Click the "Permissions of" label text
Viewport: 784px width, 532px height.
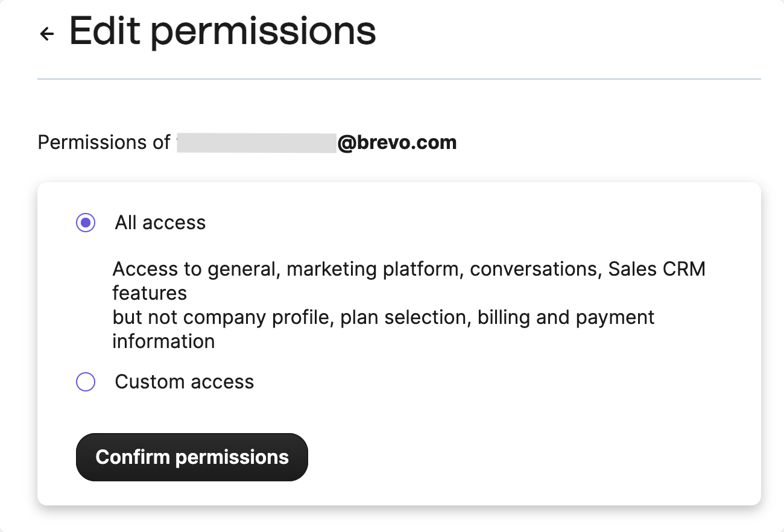104,143
